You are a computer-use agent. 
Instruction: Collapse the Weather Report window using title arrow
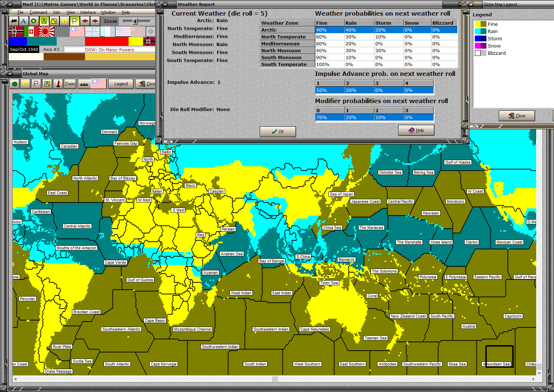164,4
